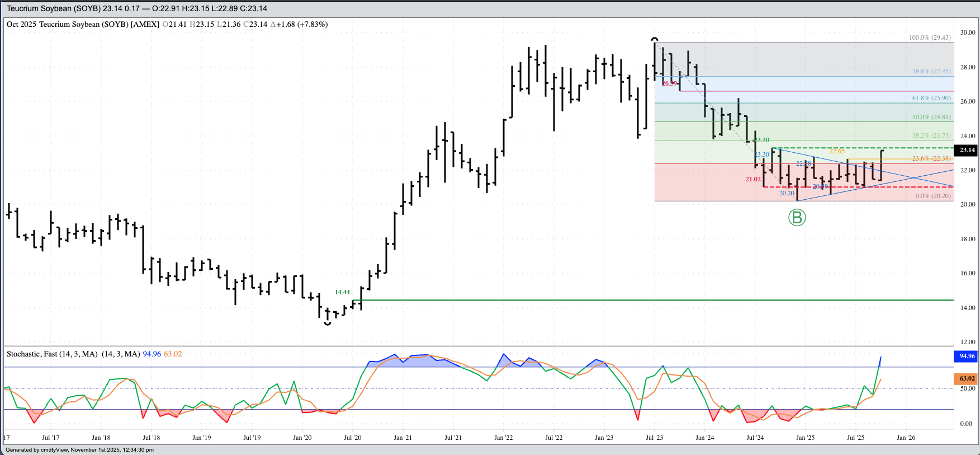The width and height of the screenshot is (980, 455).
Task: Select the 100.0% (29.43) Fibonacci level label
Action: [929, 37]
